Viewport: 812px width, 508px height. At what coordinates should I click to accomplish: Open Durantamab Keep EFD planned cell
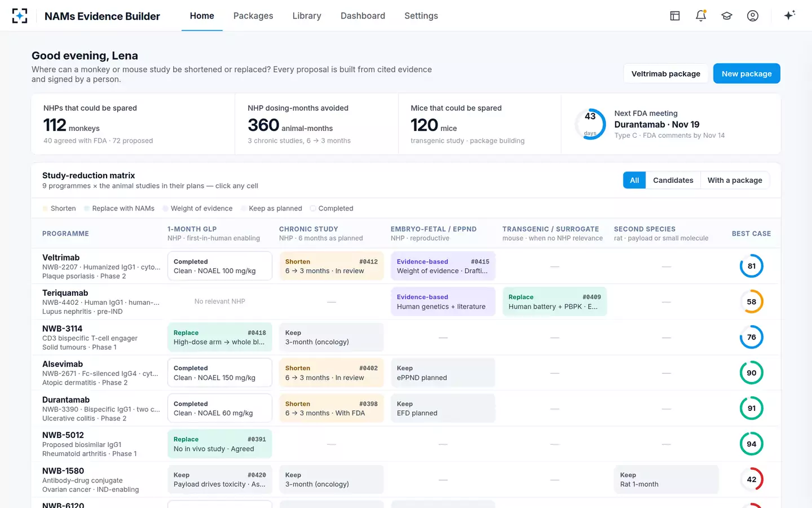tap(443, 408)
